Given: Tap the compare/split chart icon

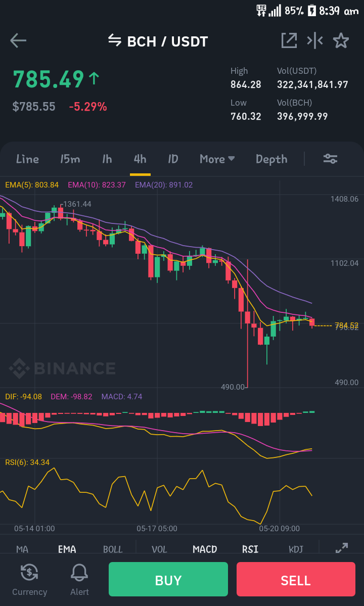Looking at the screenshot, I should point(315,40).
